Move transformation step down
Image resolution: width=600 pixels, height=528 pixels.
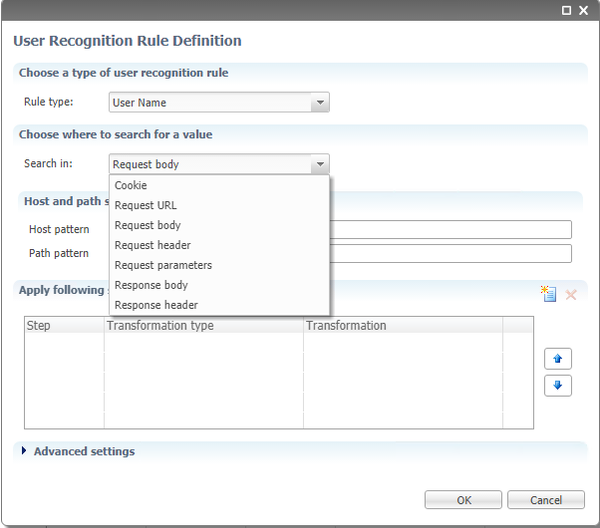[558, 385]
